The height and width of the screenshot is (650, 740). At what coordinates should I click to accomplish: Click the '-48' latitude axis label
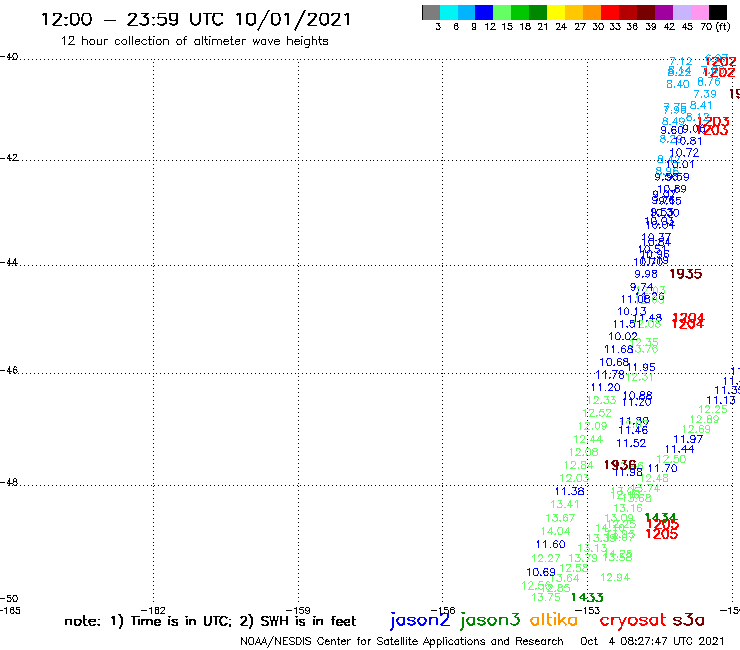click(9, 482)
